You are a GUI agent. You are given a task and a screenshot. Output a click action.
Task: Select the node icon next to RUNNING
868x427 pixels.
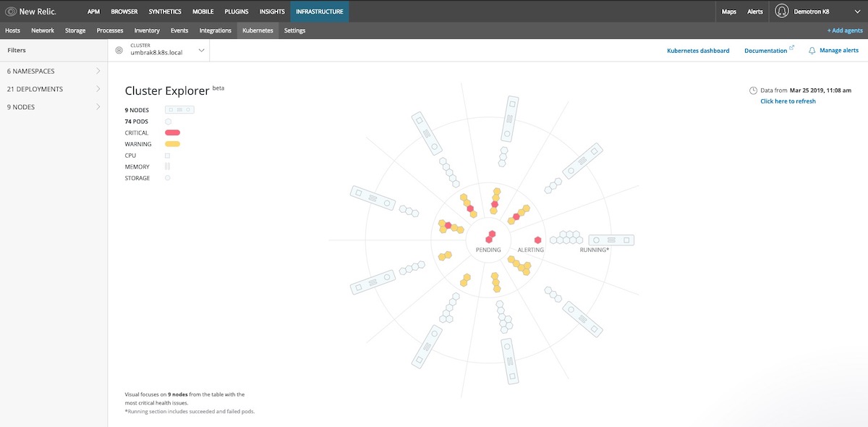pos(611,240)
